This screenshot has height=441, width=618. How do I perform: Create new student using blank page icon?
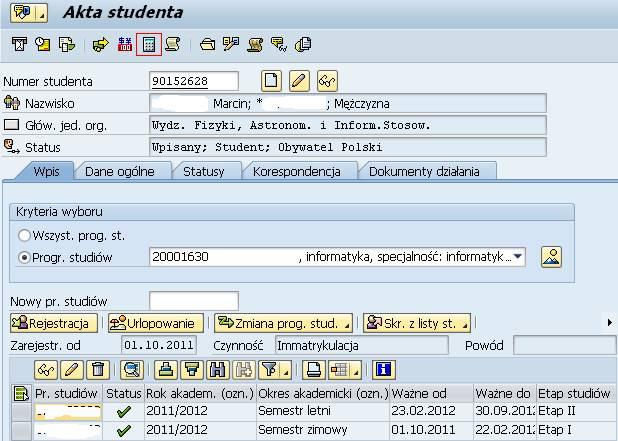coord(271,81)
